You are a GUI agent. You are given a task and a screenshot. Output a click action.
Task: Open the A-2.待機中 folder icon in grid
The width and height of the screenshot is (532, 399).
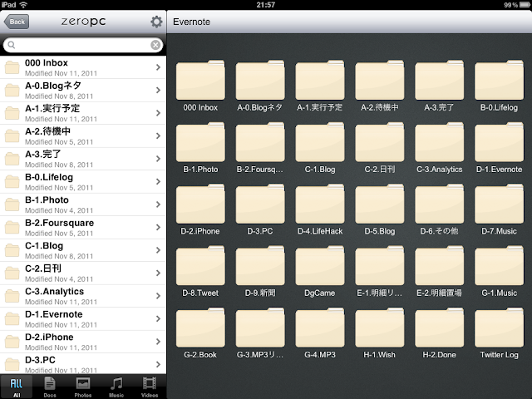click(380, 81)
